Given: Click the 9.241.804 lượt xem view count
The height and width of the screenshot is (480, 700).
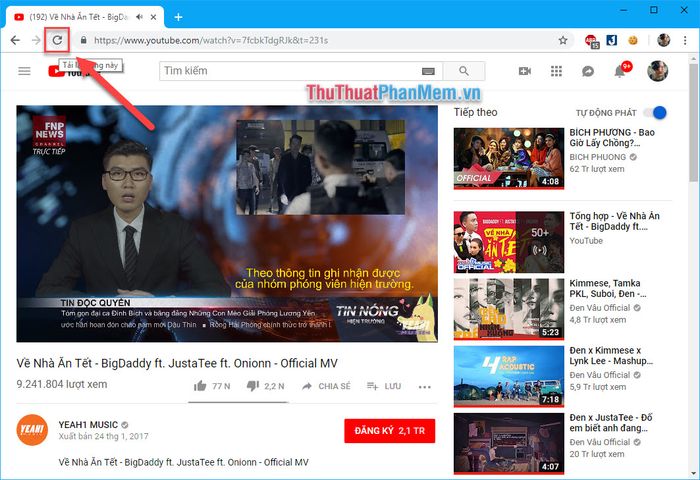Looking at the screenshot, I should point(62,384).
